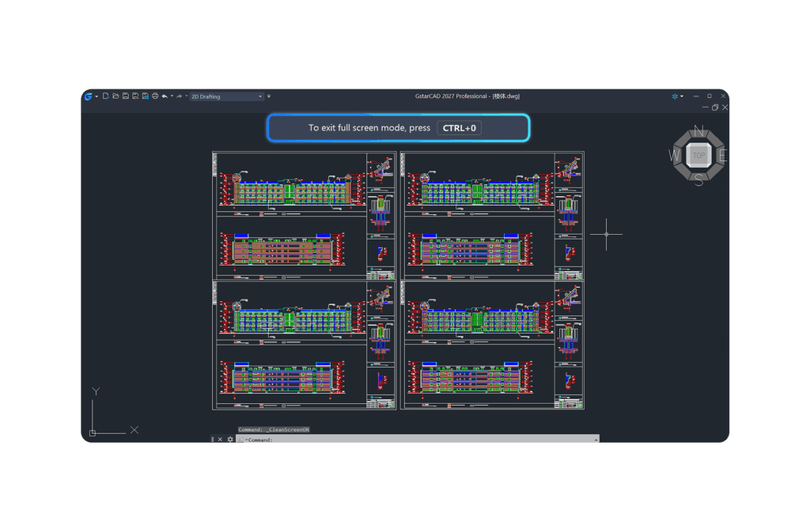Print the drawing with the Plot icon

[x=155, y=96]
